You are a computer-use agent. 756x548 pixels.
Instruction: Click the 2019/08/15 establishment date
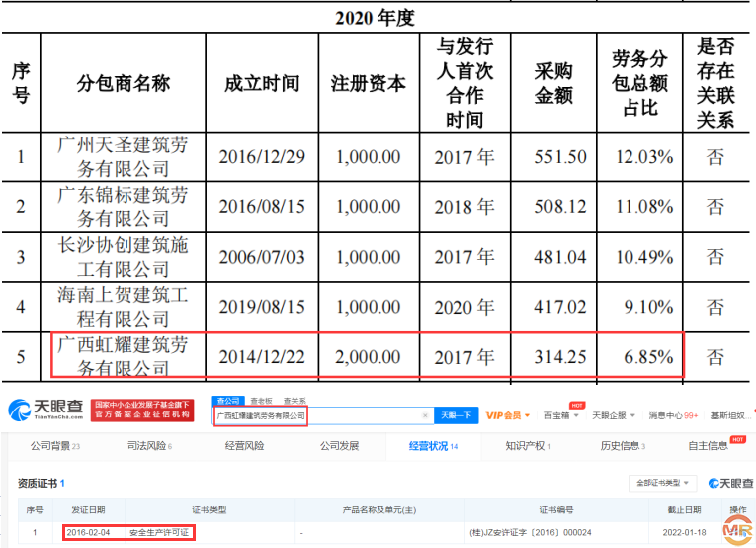coord(262,307)
